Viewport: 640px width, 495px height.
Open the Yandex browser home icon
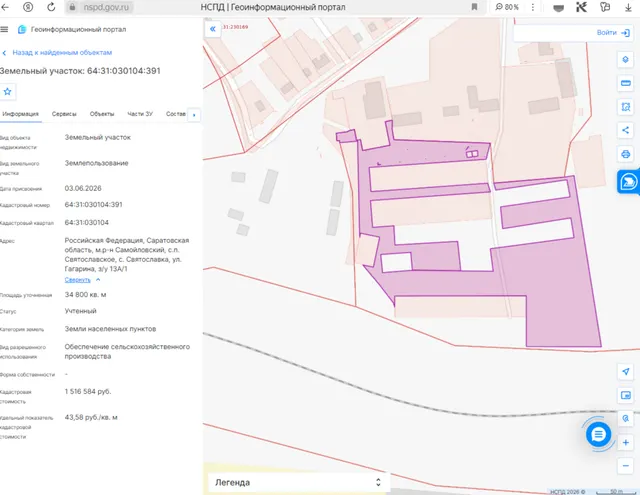pos(28,7)
